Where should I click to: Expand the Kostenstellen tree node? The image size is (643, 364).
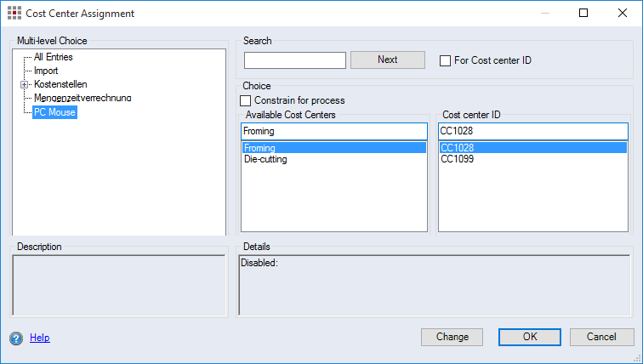click(24, 84)
